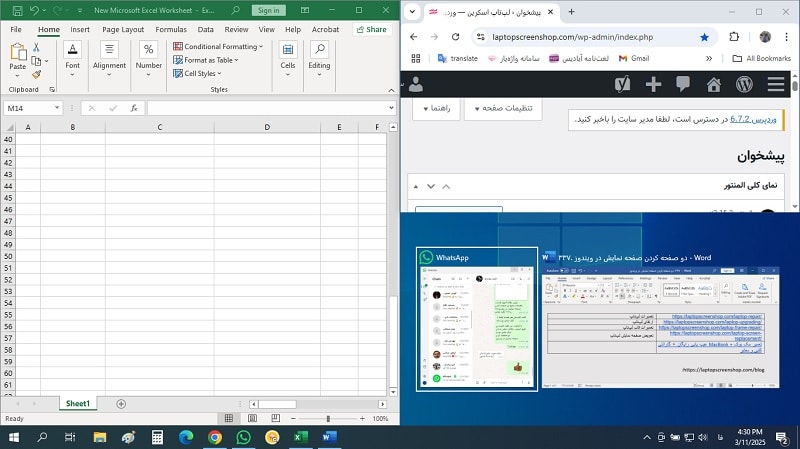Click the Copy icon in Clipboard group
The image size is (800, 449).
[36, 61]
